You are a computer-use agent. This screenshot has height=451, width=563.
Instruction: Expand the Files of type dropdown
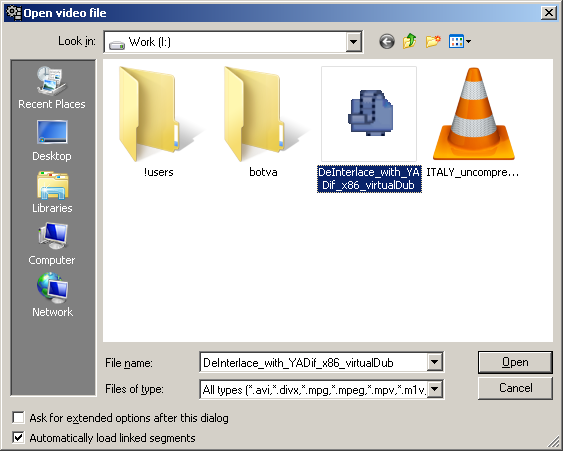(x=434, y=389)
